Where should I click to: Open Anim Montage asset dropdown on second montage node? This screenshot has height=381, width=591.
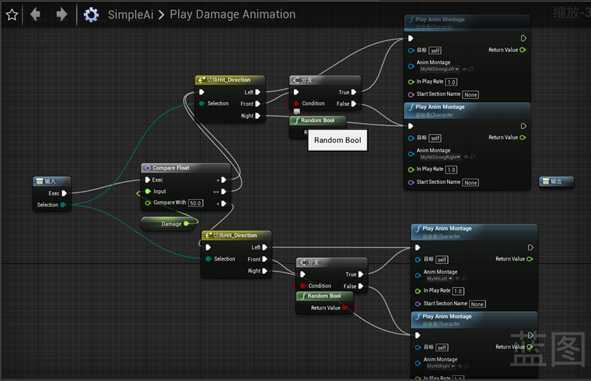(x=441, y=157)
